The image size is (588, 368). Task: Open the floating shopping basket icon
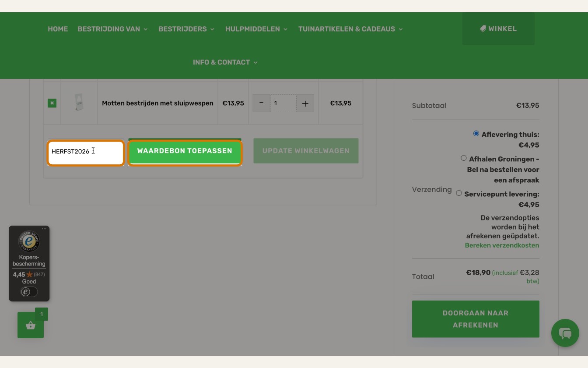click(x=31, y=325)
